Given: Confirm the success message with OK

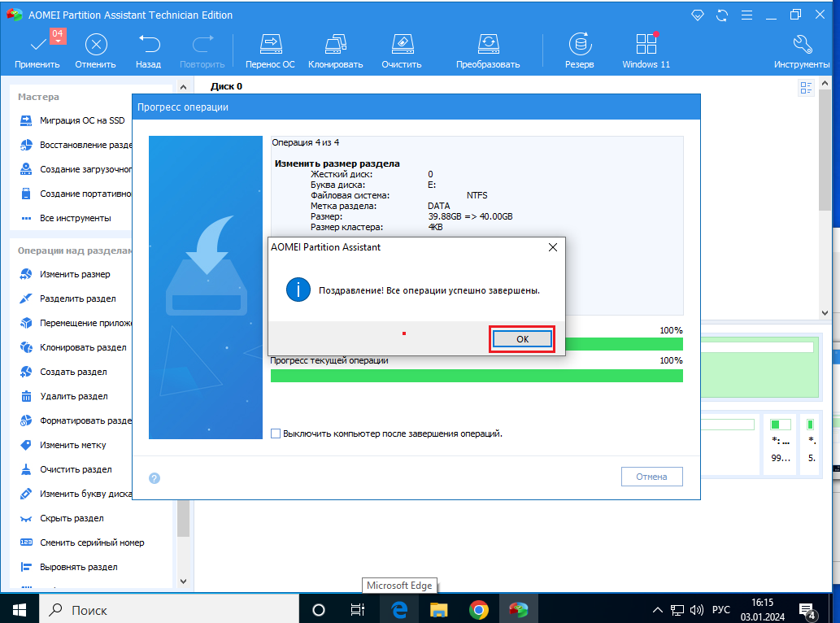Looking at the screenshot, I should click(522, 339).
